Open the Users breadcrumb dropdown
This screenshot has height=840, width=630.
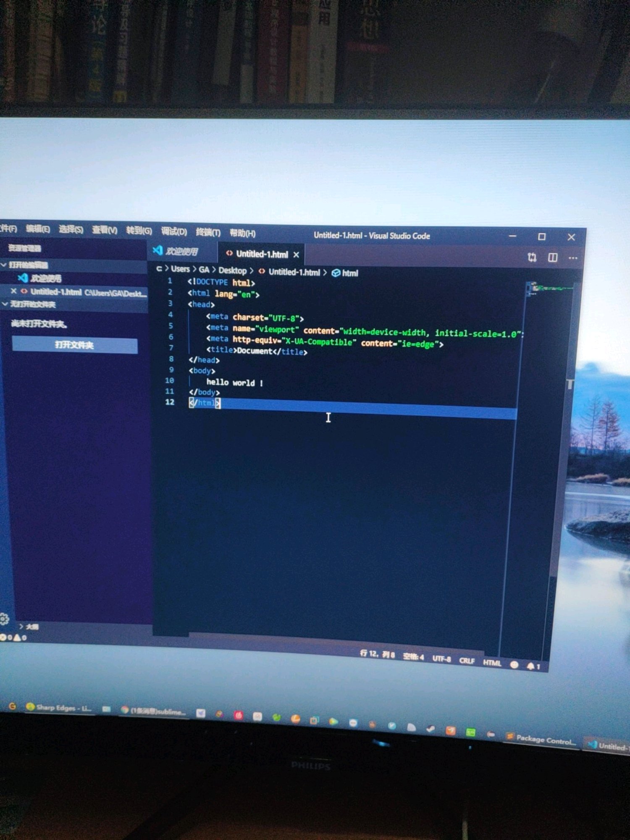(180, 269)
